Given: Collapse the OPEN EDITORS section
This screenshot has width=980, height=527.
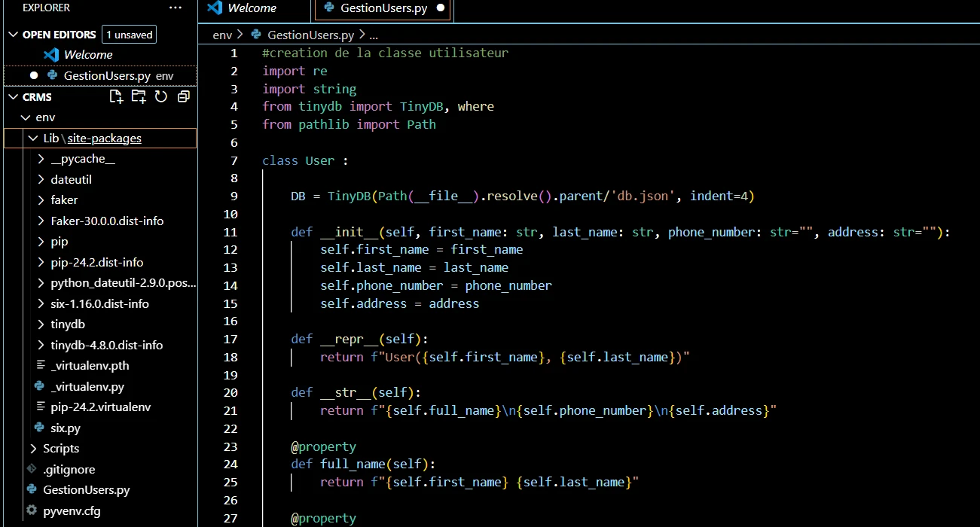Looking at the screenshot, I should (x=13, y=35).
